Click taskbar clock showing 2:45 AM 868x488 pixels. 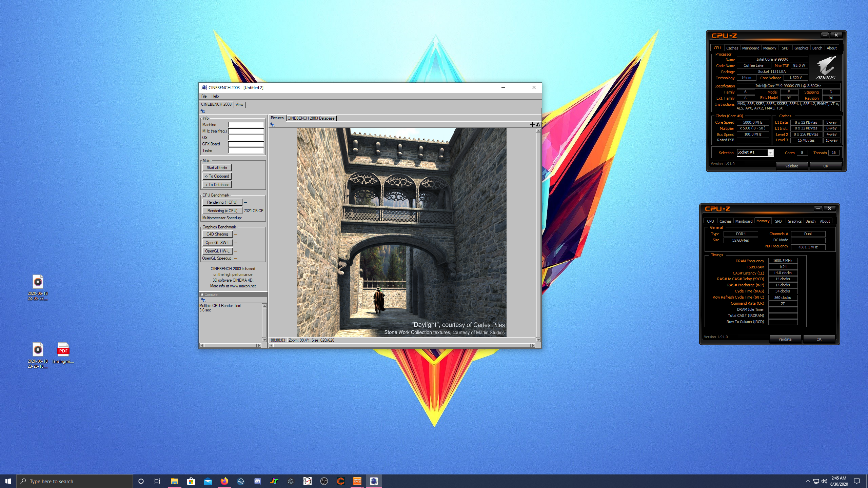[839, 481]
